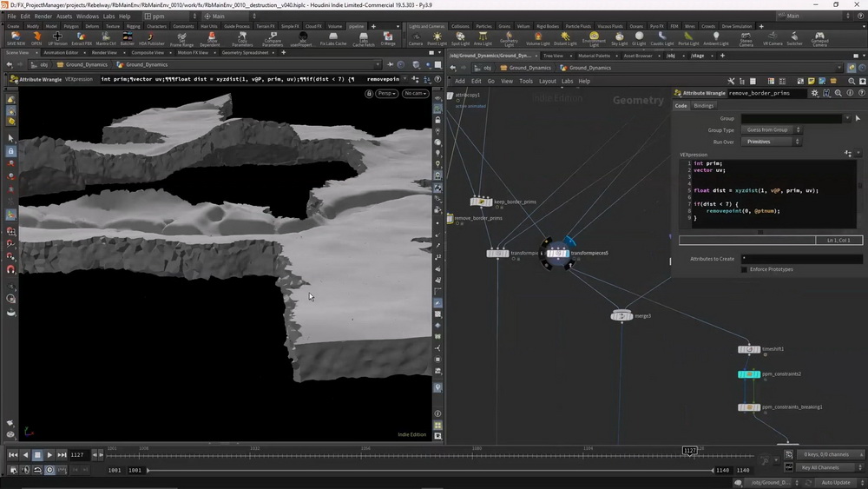
Task: Jump to the first frame
Action: click(13, 454)
